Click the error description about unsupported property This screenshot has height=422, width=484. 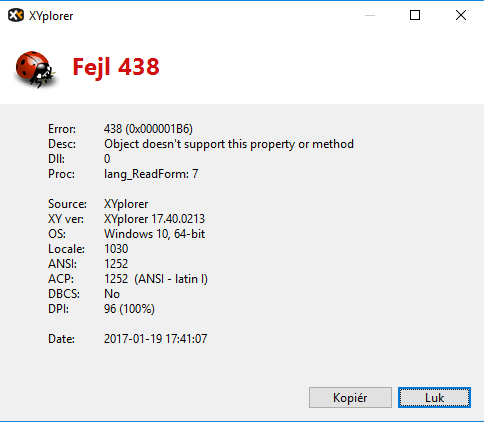229,144
